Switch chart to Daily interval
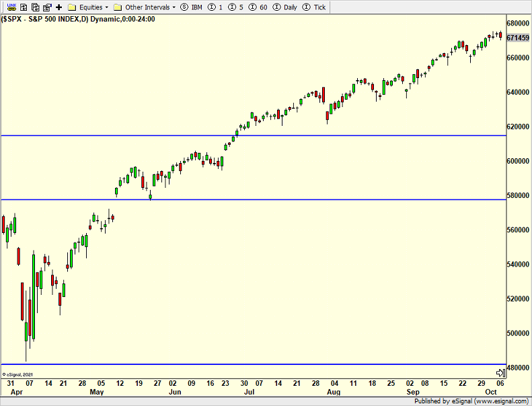 click(x=286, y=7)
